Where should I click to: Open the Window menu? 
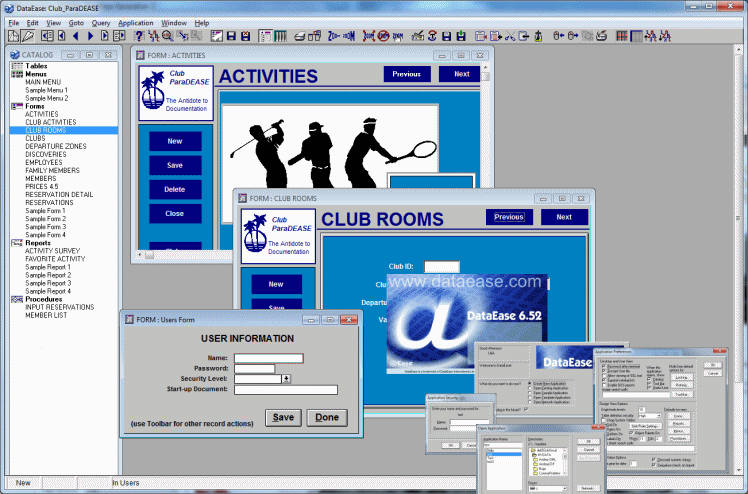point(174,23)
